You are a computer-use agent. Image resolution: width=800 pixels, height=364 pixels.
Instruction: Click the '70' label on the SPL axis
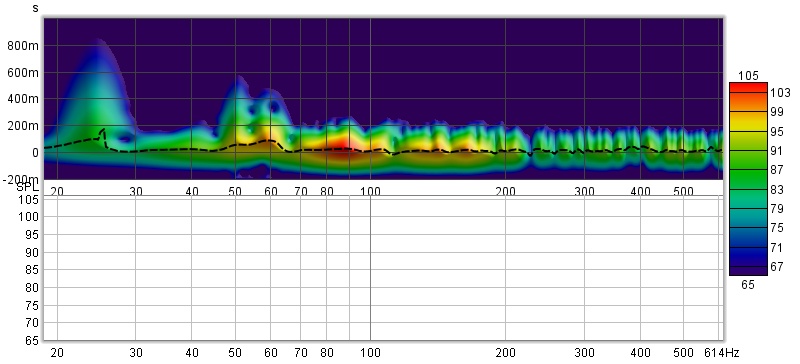(32, 323)
